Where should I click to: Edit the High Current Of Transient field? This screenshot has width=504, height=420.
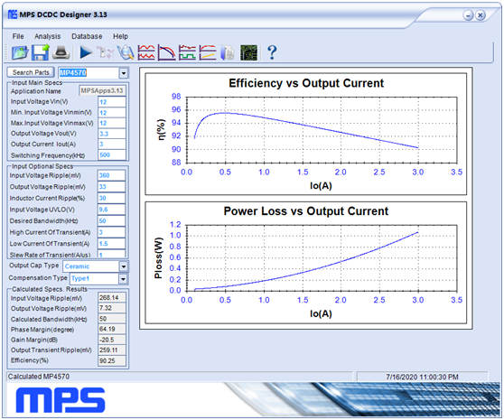111,232
